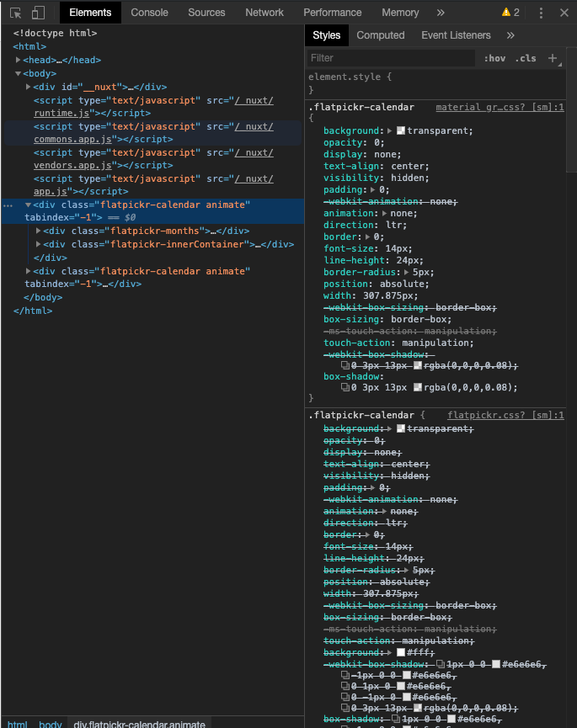The width and height of the screenshot is (577, 728).
Task: Collapse the body element in the DOM tree
Action: (x=19, y=73)
